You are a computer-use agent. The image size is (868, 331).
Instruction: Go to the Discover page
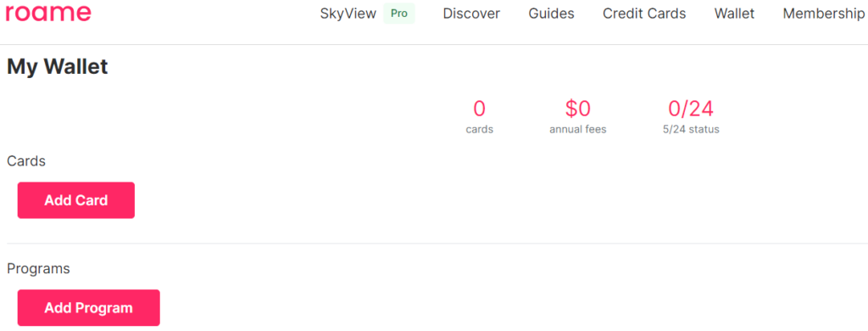[471, 14]
